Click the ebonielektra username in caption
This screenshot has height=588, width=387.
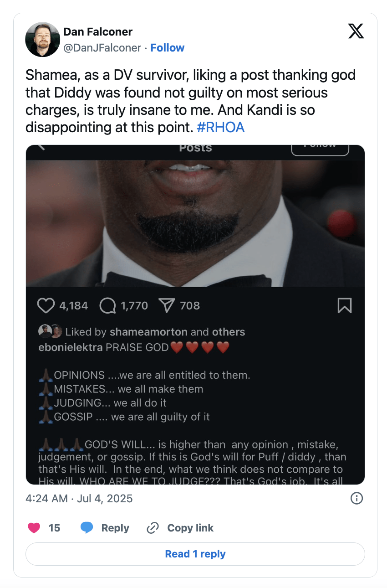(x=71, y=347)
